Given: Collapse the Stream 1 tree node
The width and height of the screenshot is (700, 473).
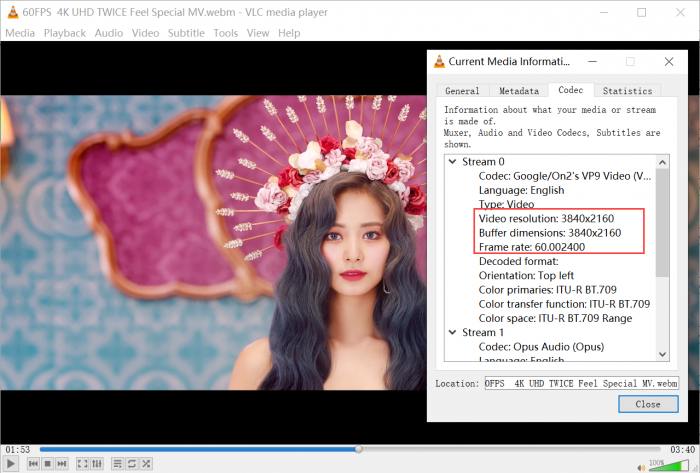Looking at the screenshot, I should coord(452,332).
